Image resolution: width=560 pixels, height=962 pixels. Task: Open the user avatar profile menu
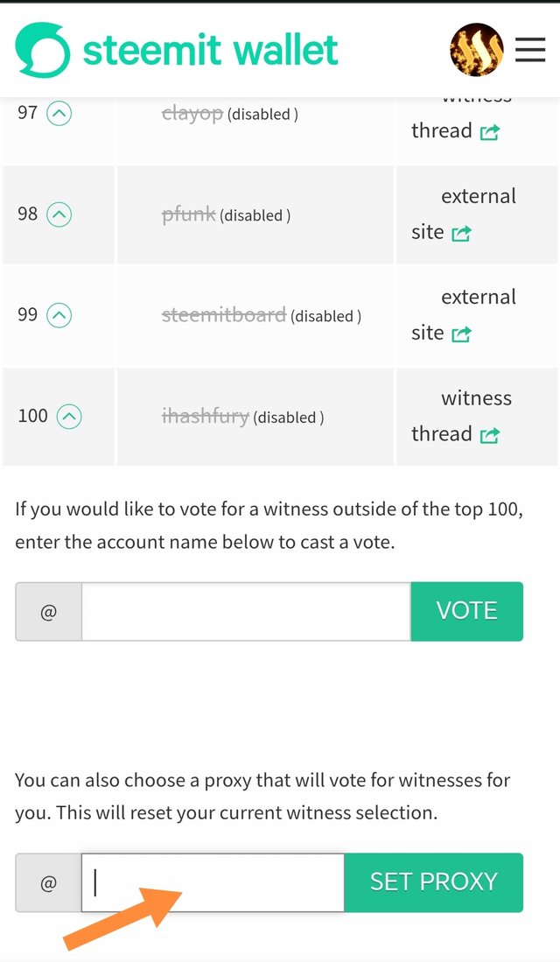coord(476,50)
